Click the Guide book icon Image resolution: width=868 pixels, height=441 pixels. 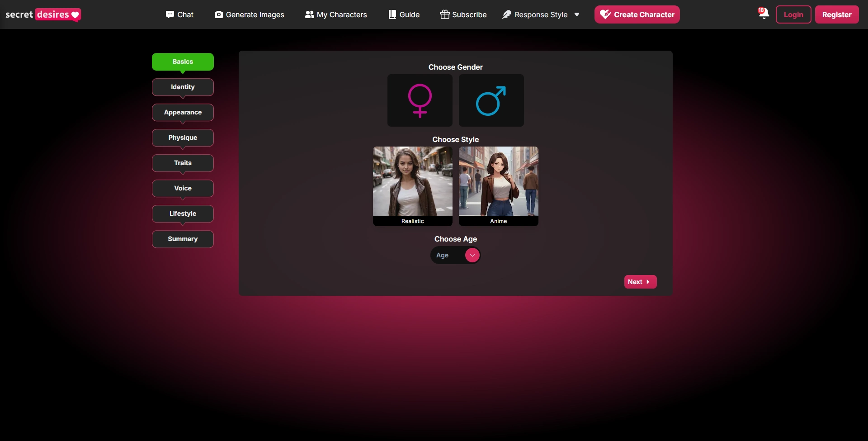[392, 14]
